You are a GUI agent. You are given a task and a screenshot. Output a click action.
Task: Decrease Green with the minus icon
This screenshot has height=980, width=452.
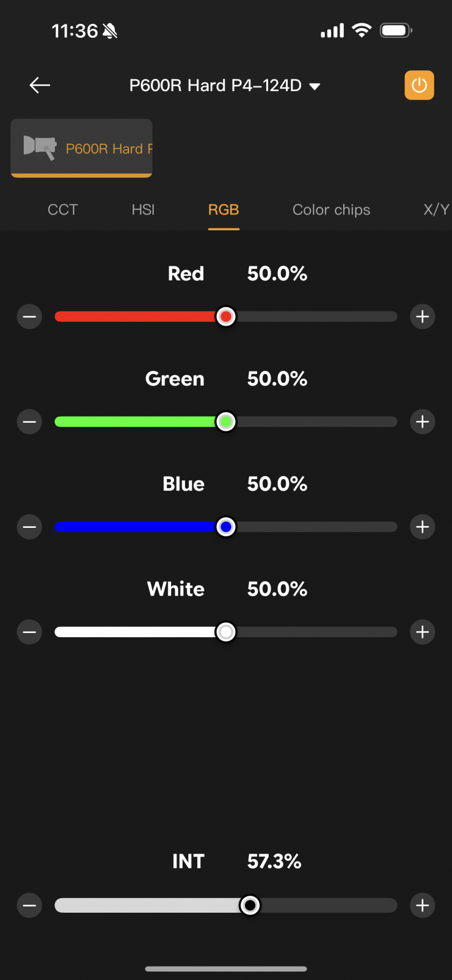coord(29,422)
